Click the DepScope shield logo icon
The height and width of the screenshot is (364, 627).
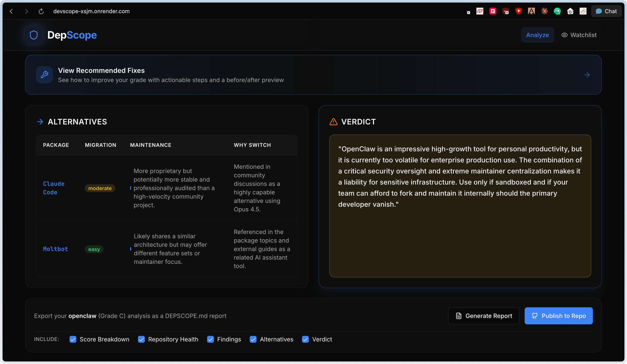click(x=34, y=35)
